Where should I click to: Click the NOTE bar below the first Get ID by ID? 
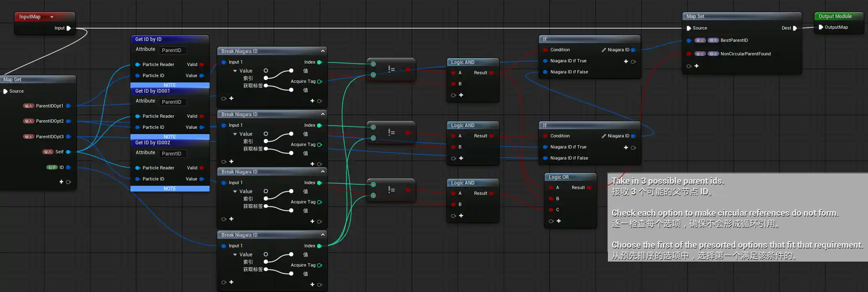tap(170, 85)
